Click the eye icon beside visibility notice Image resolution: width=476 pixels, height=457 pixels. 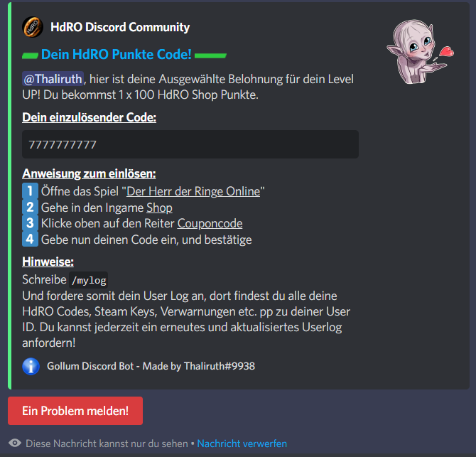coord(15,443)
